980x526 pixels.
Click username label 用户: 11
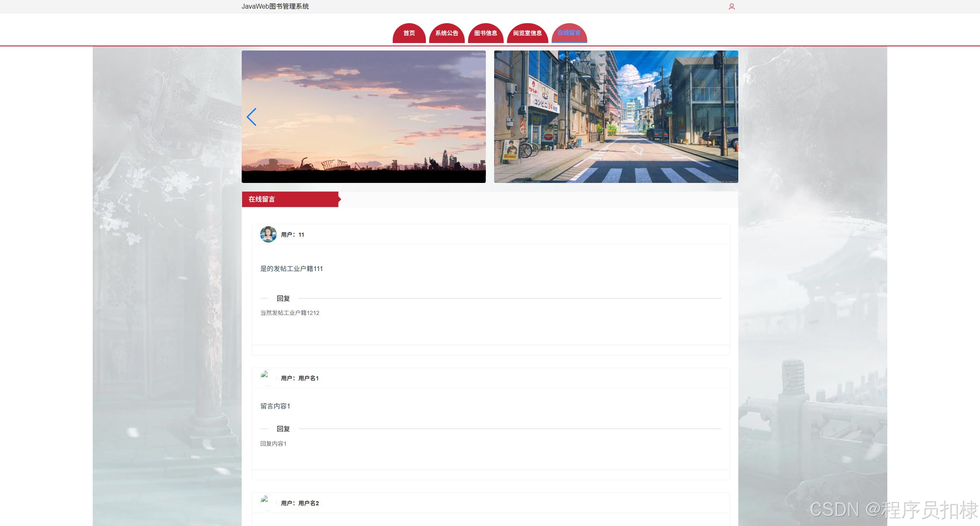pos(292,235)
